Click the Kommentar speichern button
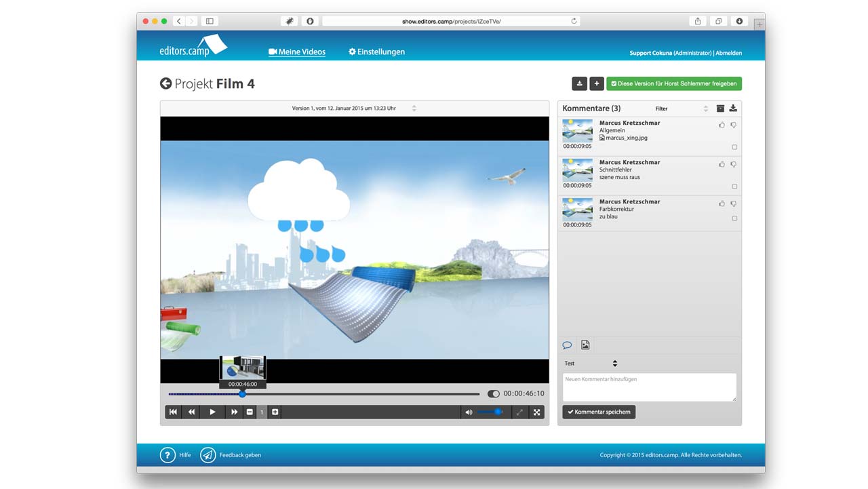This screenshot has width=868, height=489. tap(599, 412)
